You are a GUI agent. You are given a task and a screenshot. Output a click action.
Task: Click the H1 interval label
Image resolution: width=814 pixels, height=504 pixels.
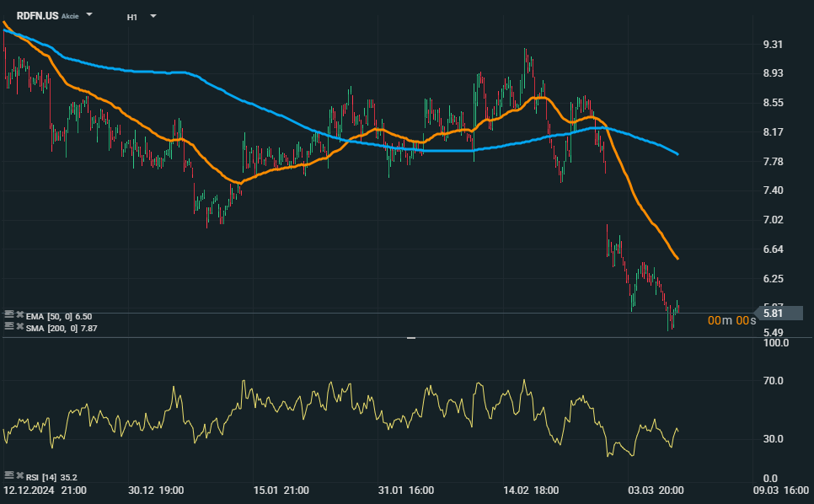click(132, 17)
